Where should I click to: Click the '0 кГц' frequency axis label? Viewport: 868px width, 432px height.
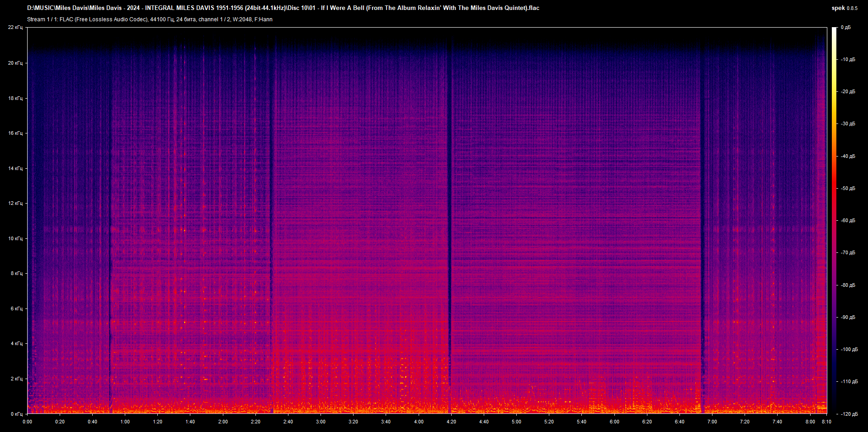coord(17,414)
